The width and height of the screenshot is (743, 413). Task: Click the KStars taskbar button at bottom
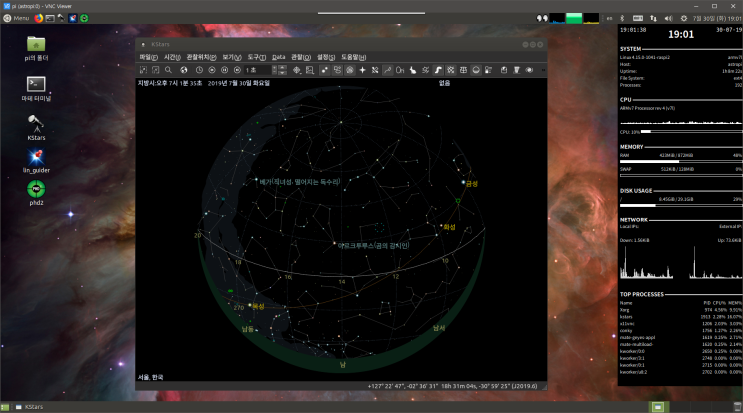click(x=28, y=406)
